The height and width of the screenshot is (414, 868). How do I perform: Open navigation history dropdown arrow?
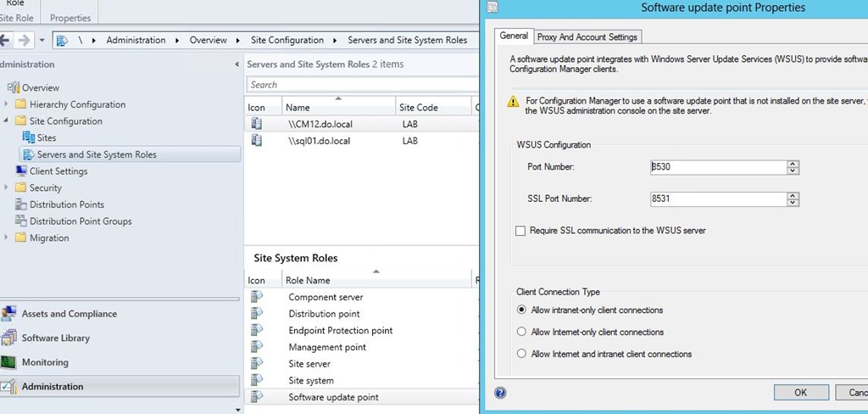pos(42,41)
